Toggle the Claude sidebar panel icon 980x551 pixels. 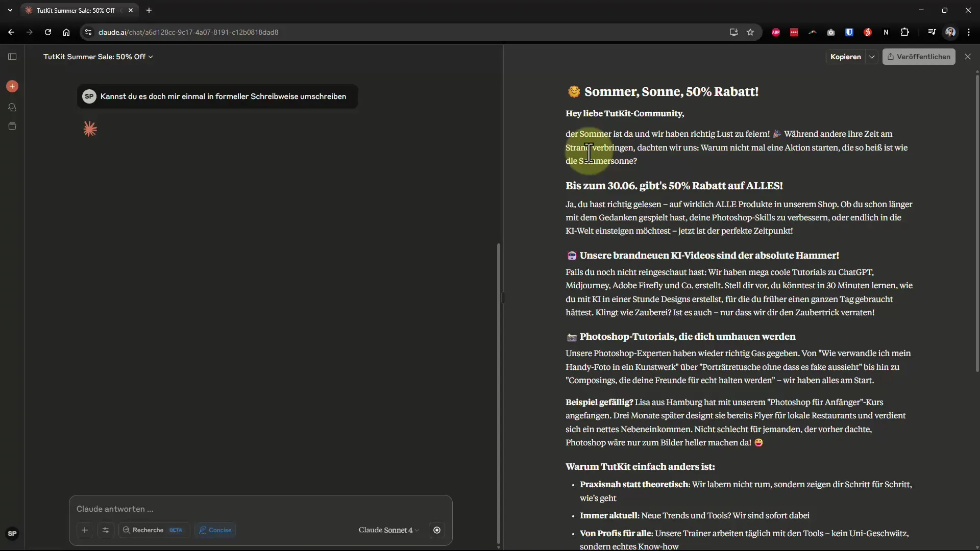(12, 57)
